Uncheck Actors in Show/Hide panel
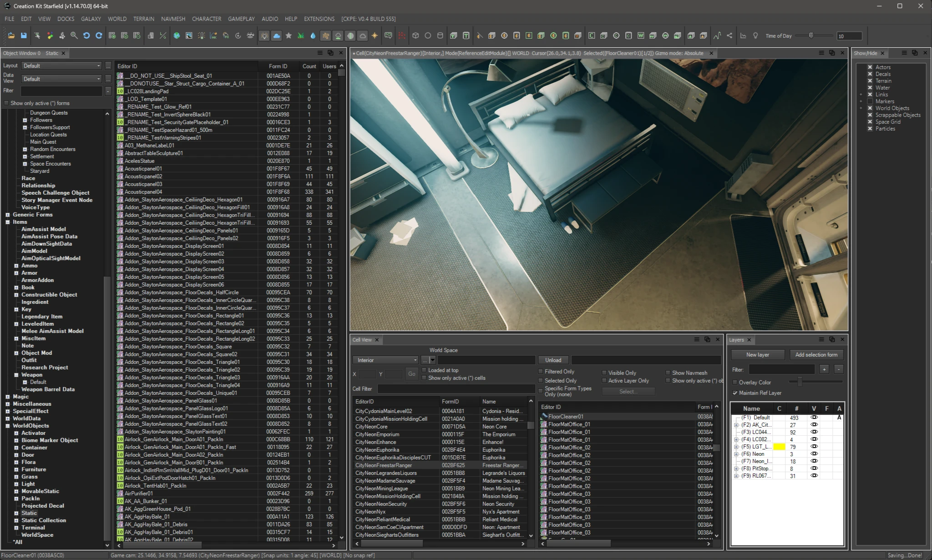Image resolution: width=932 pixels, height=560 pixels. click(x=870, y=67)
